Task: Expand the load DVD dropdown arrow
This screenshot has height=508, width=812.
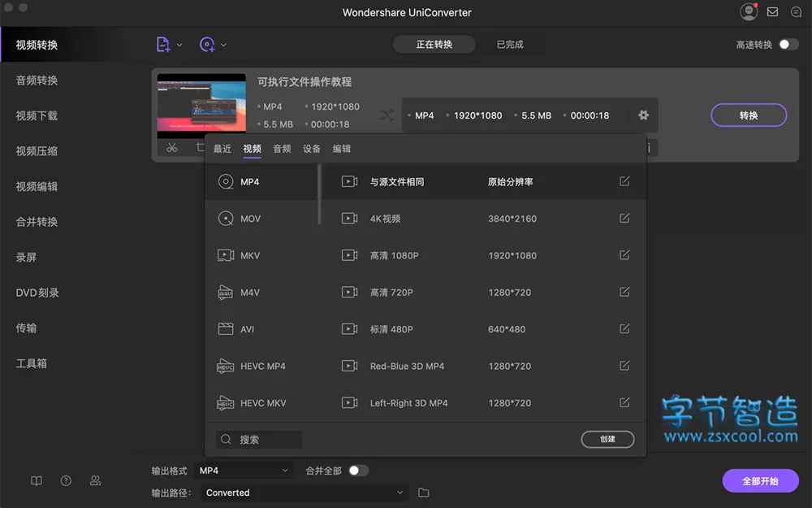Action: click(223, 45)
